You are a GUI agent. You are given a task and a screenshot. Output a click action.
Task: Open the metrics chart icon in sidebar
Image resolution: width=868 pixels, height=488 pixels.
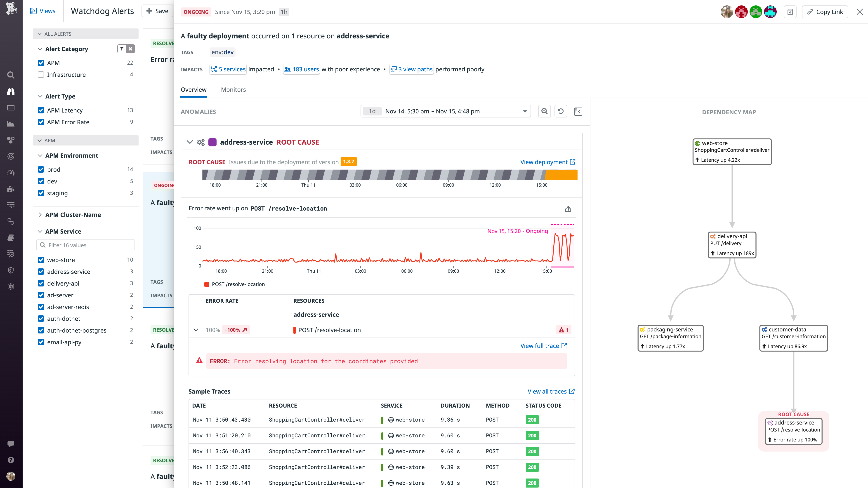coord(11,124)
